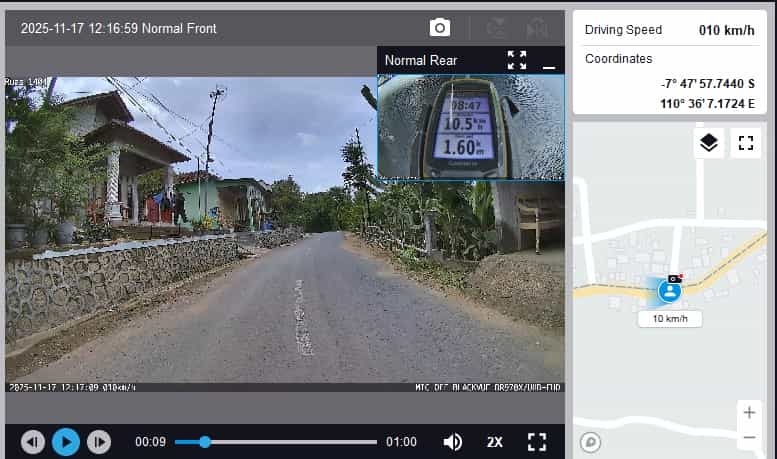The height and width of the screenshot is (459, 777).
Task: Open the map layers selector
Action: (709, 143)
